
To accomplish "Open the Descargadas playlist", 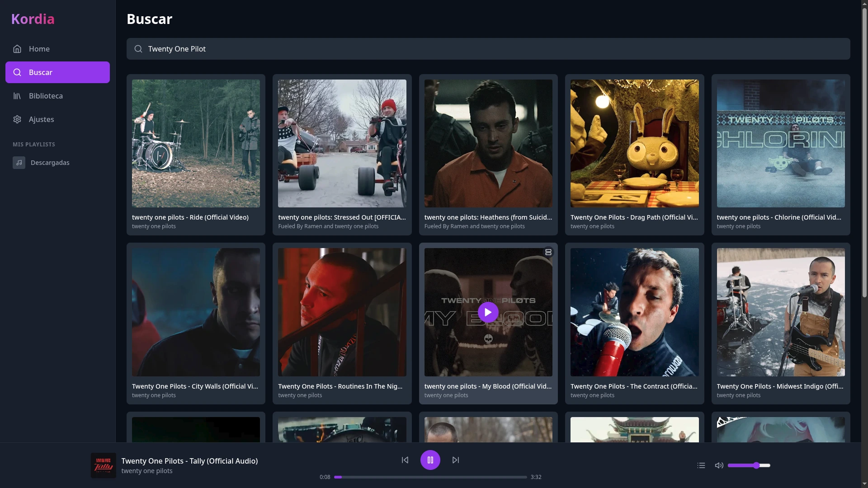I will pyautogui.click(x=57, y=163).
